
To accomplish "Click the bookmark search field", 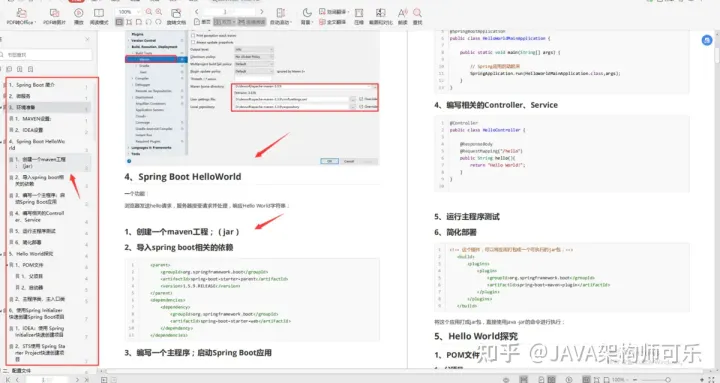I will click(46, 55).
